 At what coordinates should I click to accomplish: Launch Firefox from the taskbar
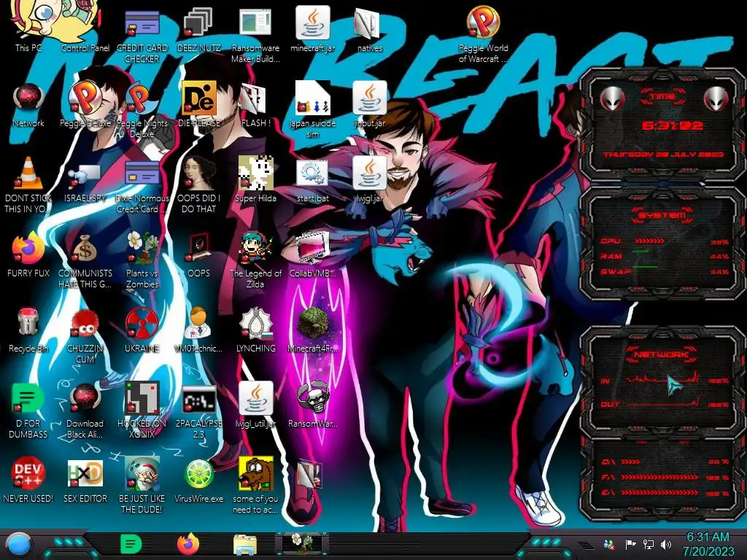[x=188, y=544]
